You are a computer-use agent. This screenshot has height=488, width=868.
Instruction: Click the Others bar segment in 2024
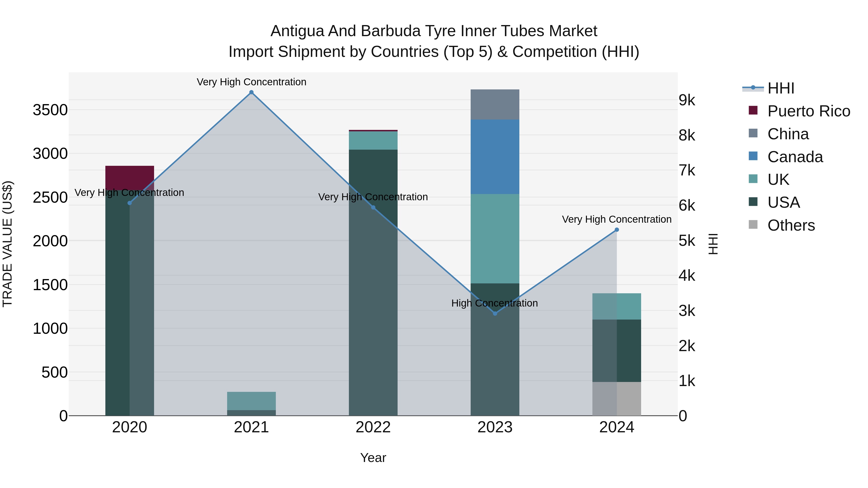click(x=617, y=399)
